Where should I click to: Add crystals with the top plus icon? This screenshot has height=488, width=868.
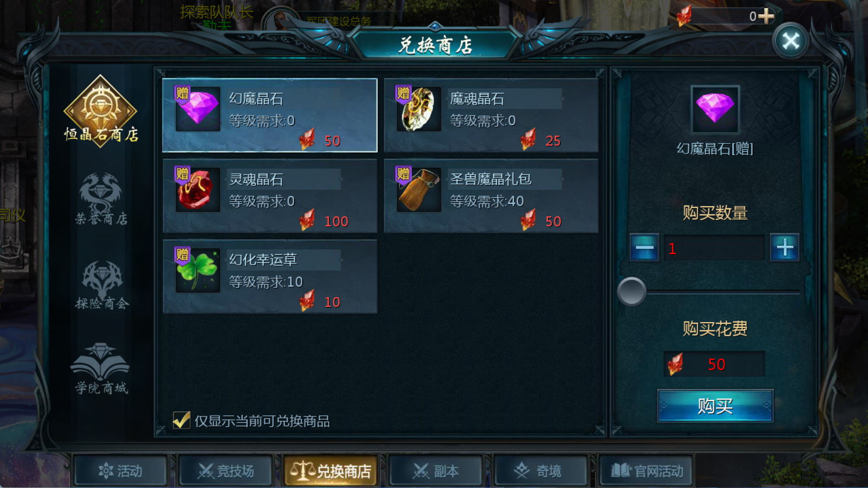765,16
